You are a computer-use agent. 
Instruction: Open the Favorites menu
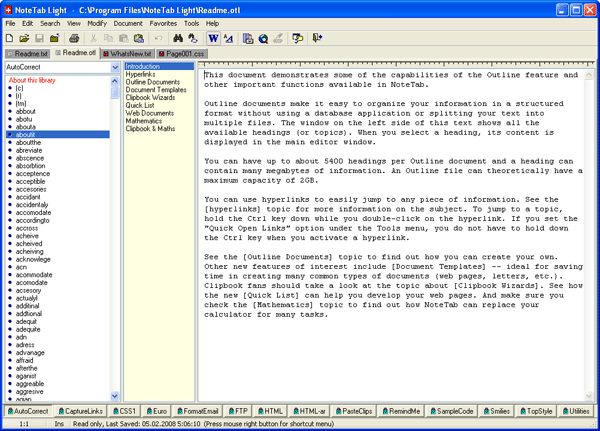[163, 23]
